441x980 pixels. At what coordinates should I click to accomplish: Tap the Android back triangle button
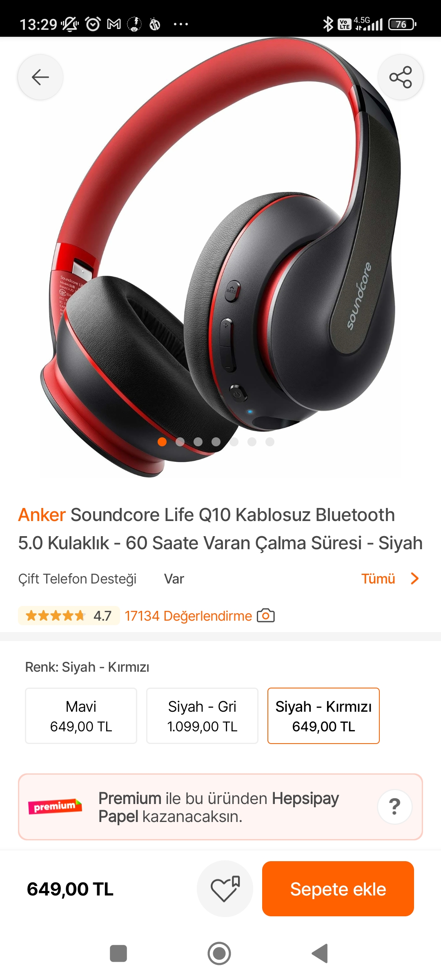[x=320, y=953]
